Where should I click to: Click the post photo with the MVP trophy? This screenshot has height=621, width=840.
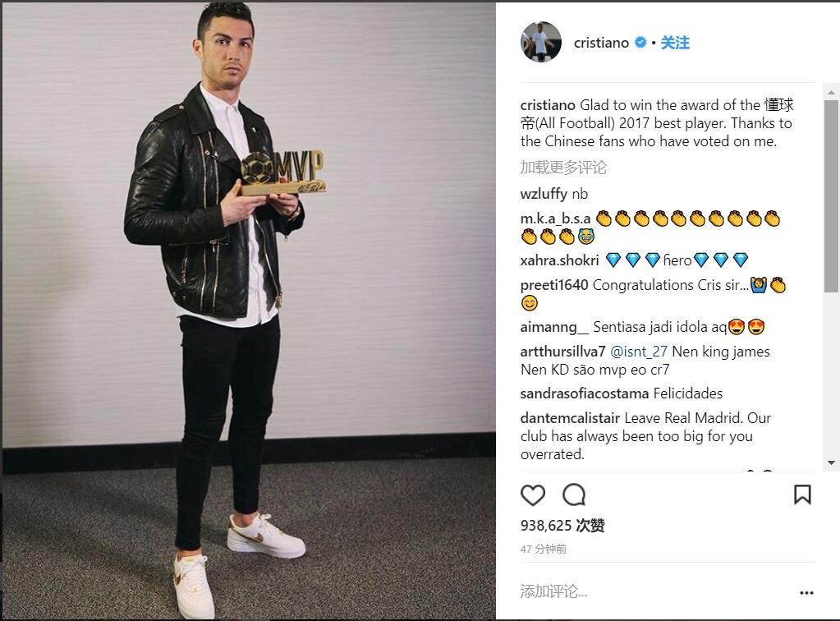coord(249,310)
